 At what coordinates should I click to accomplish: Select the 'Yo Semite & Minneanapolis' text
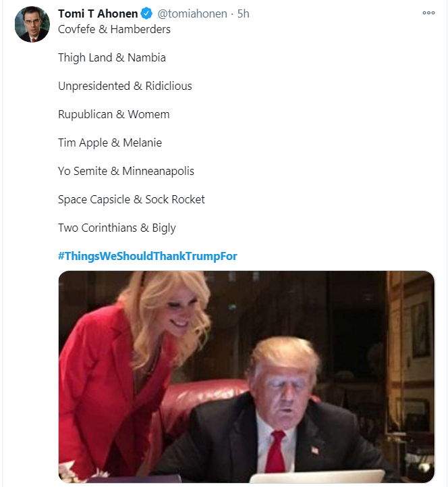(125, 171)
